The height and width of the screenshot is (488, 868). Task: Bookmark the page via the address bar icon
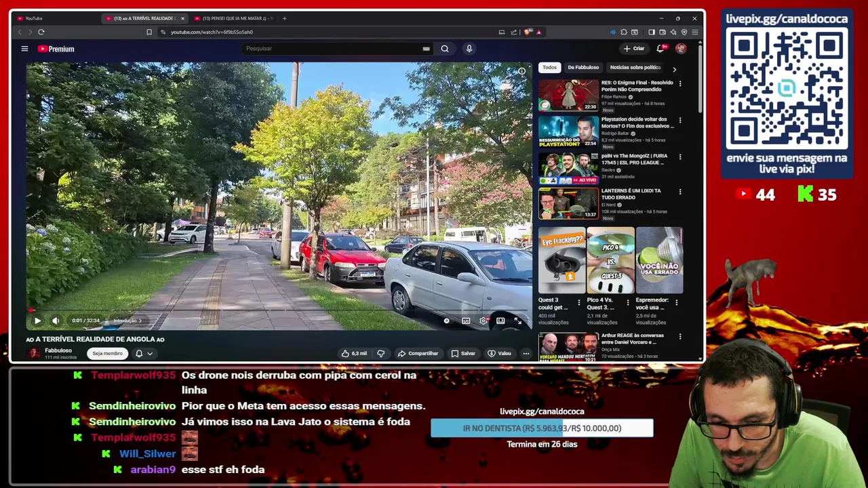(149, 32)
